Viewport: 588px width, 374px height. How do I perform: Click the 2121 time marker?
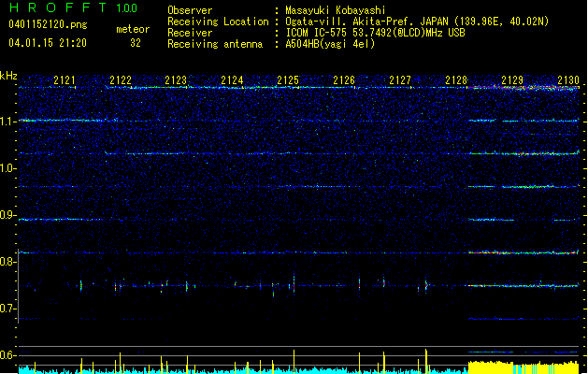pos(65,80)
